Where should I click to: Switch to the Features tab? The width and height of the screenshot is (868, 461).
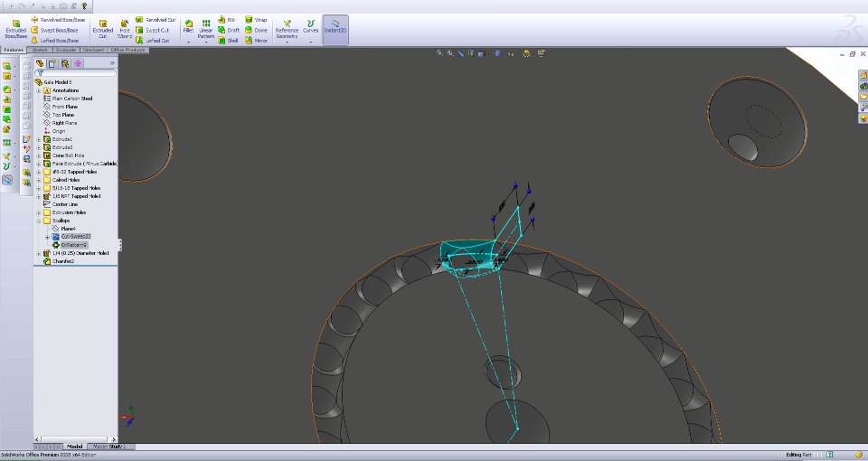(14, 50)
